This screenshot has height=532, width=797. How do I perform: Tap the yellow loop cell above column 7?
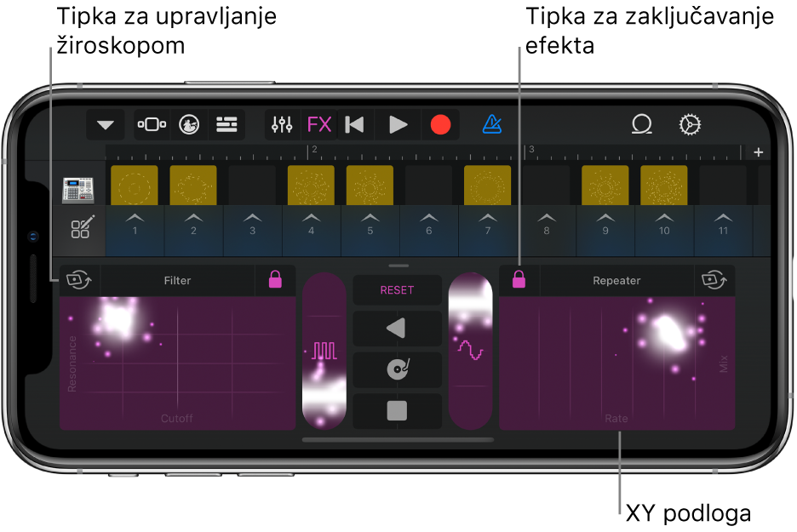(487, 185)
